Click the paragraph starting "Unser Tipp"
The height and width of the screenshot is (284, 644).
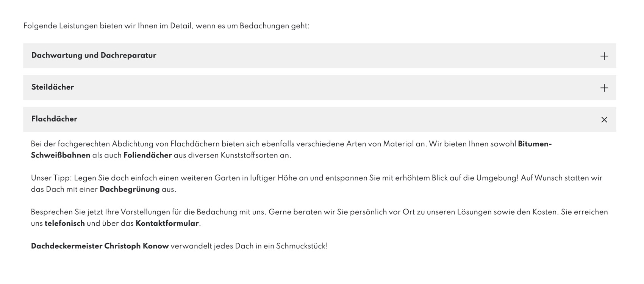click(317, 184)
